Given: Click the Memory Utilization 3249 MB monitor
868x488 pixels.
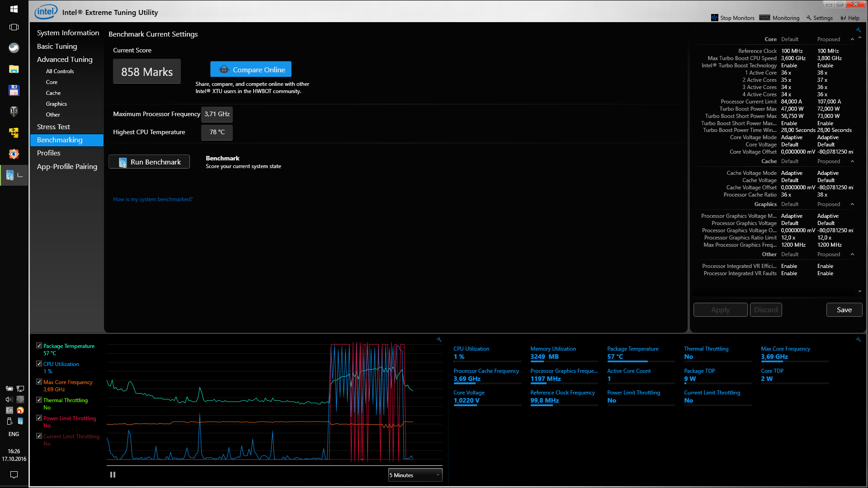Looking at the screenshot, I should [564, 354].
